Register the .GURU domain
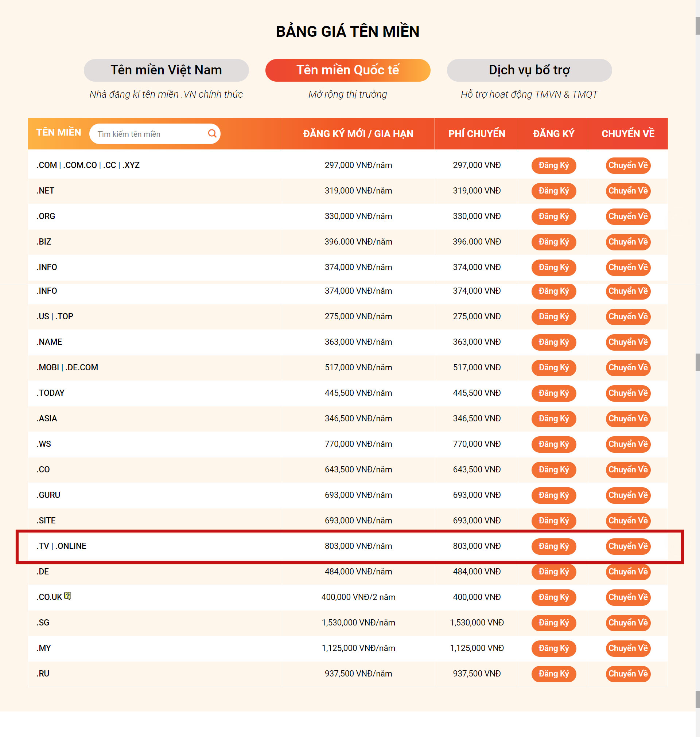Screen dimensions: 700x737 tap(553, 495)
